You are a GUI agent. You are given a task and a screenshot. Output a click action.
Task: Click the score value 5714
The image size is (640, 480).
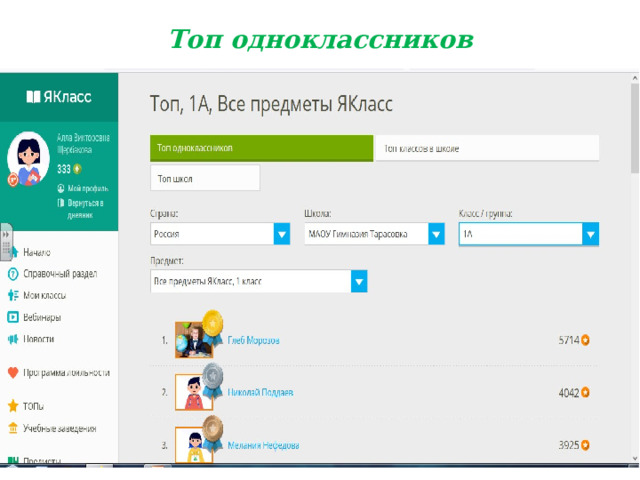click(569, 340)
